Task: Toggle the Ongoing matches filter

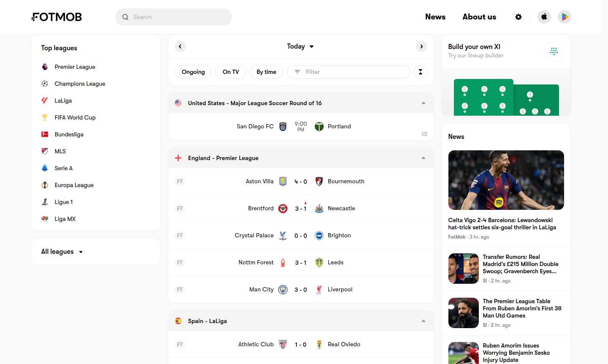Action: pos(193,72)
